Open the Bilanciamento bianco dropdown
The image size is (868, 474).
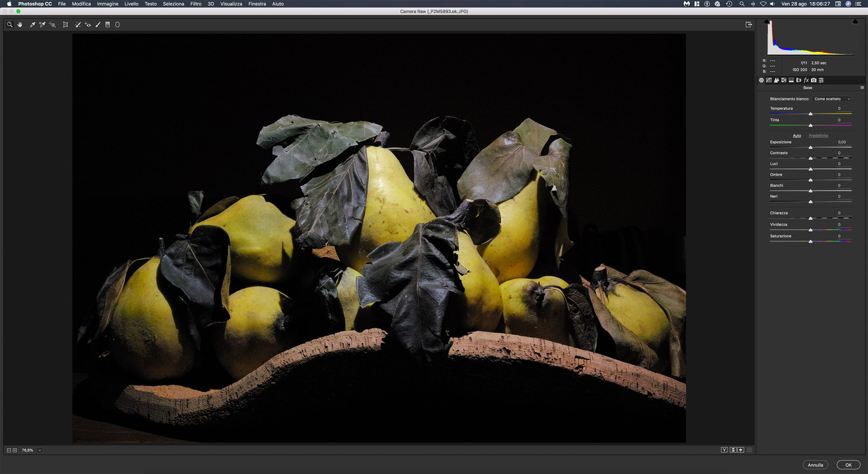coord(832,99)
